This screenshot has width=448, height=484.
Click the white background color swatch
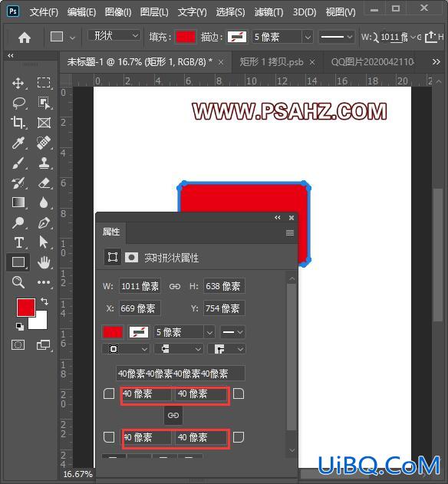pyautogui.click(x=41, y=323)
